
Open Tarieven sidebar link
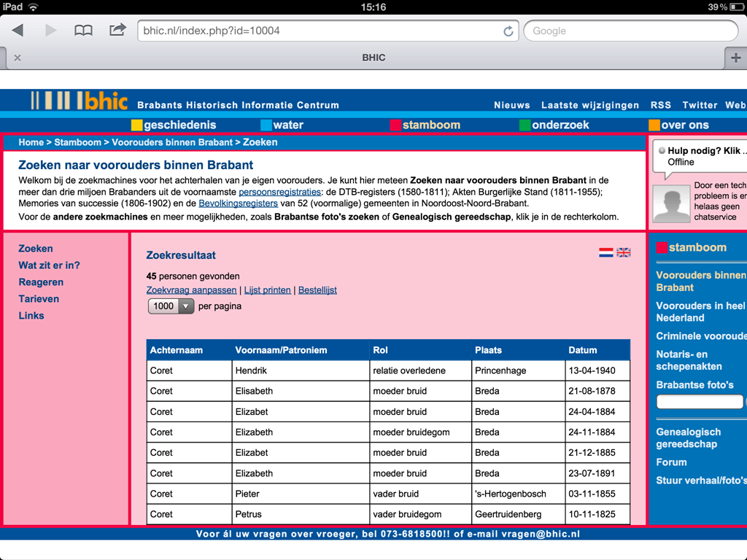point(39,299)
